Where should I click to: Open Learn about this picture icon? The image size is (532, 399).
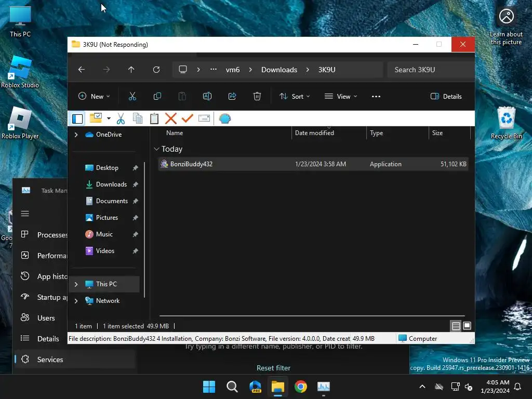tap(506, 26)
